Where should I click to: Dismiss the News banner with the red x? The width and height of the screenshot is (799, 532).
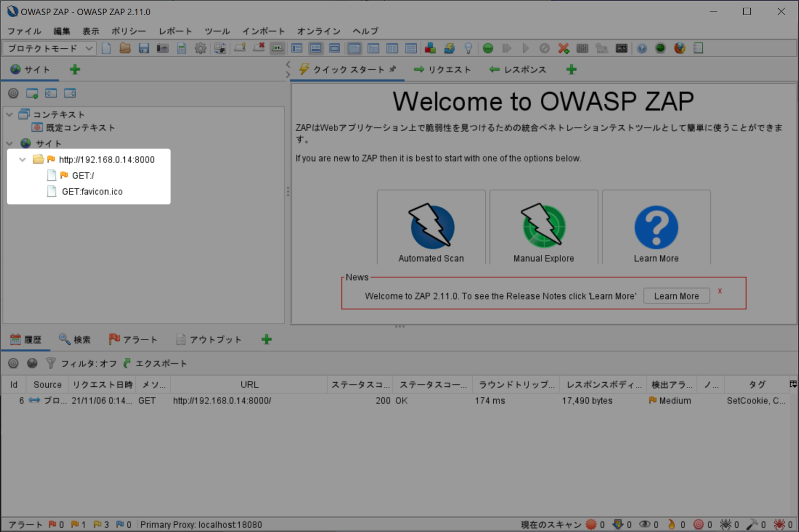click(719, 291)
